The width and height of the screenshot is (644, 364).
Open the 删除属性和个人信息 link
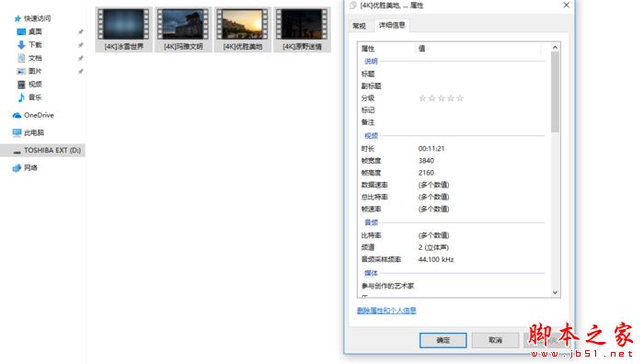click(386, 311)
